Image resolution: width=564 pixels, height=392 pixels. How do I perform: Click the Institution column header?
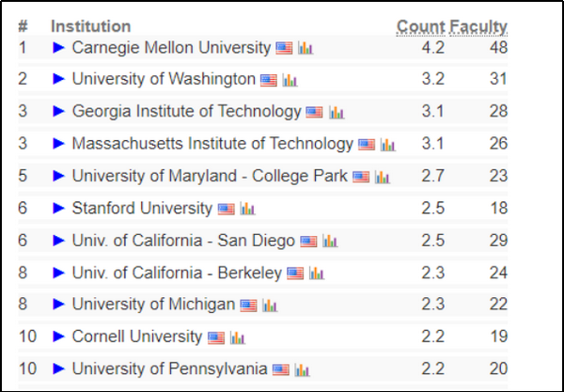click(x=90, y=26)
